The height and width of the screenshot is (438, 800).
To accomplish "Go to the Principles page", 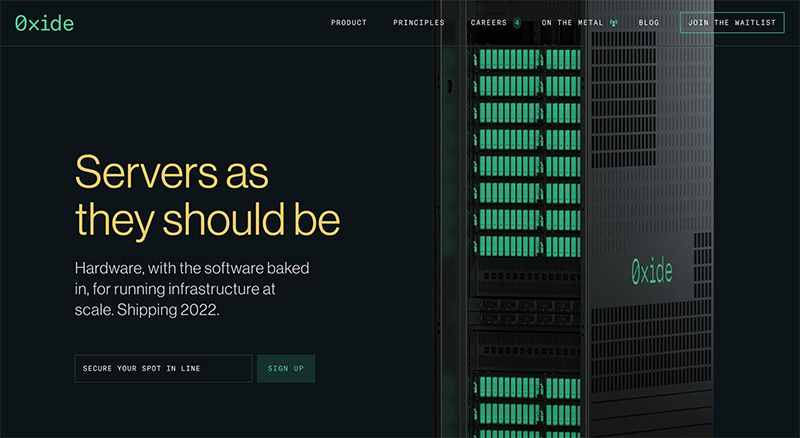I will [x=419, y=23].
